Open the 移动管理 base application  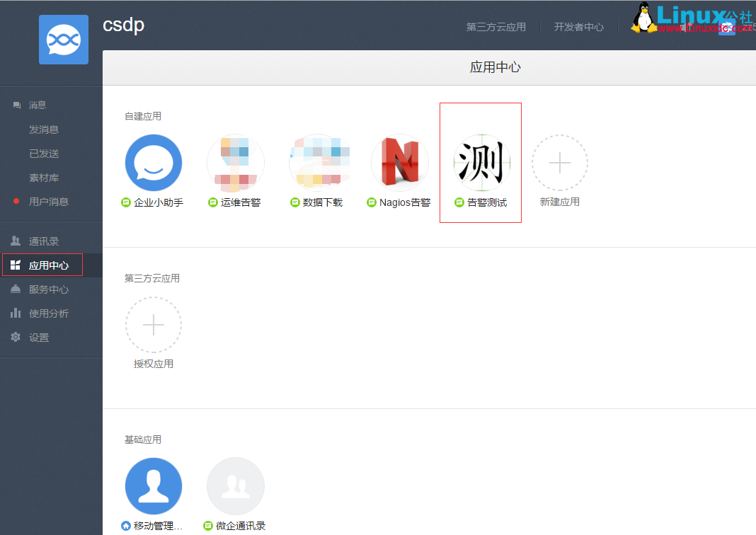click(x=154, y=486)
